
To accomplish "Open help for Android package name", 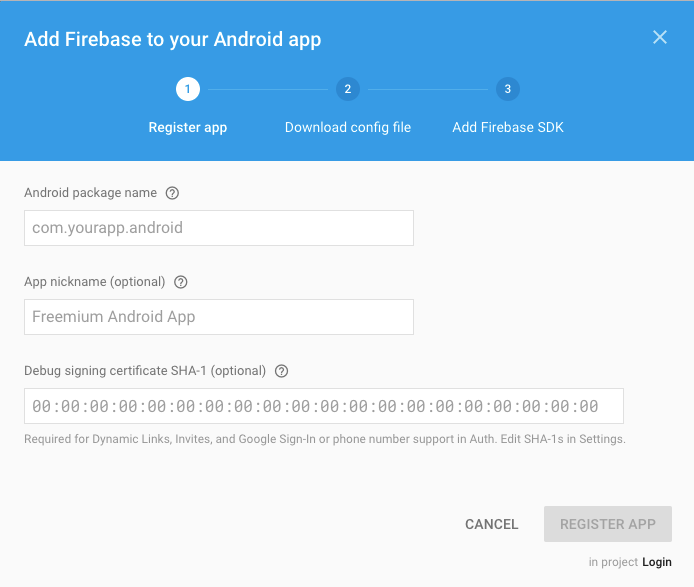I will click(x=172, y=193).
